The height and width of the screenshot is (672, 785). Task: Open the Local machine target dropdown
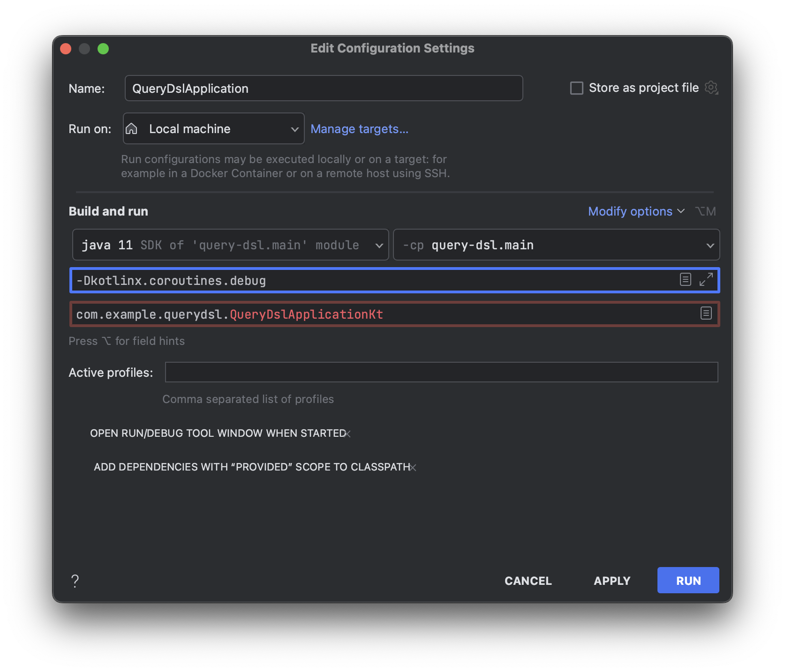[x=213, y=128]
